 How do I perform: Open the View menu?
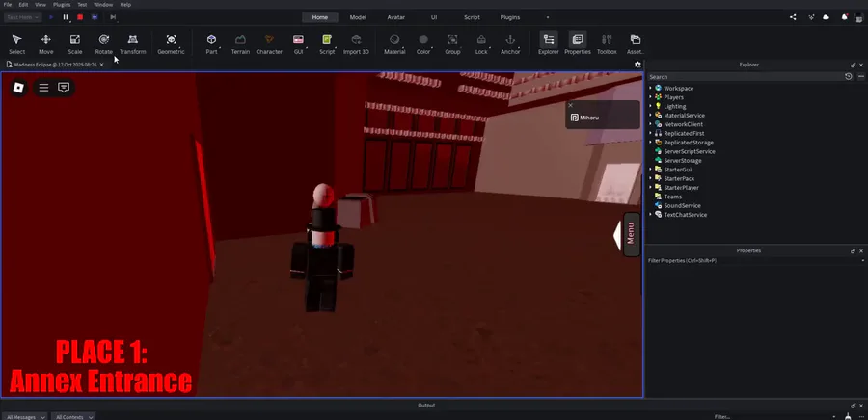(x=41, y=5)
